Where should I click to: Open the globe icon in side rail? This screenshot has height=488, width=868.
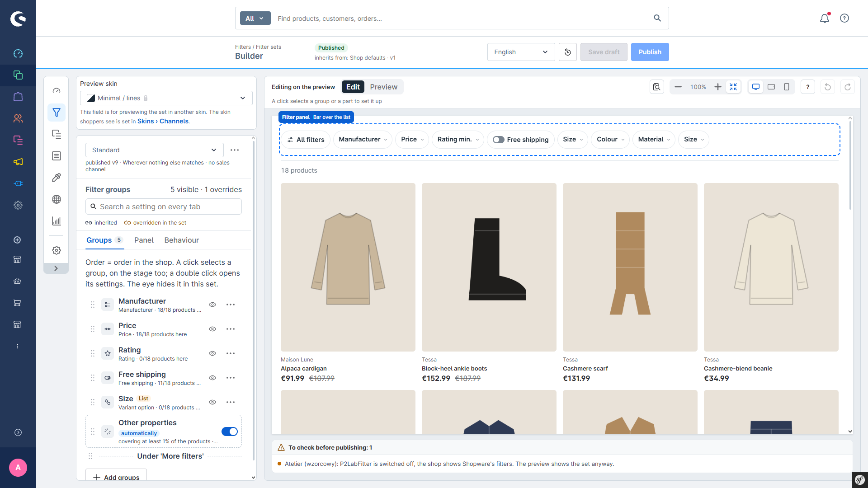pyautogui.click(x=57, y=199)
